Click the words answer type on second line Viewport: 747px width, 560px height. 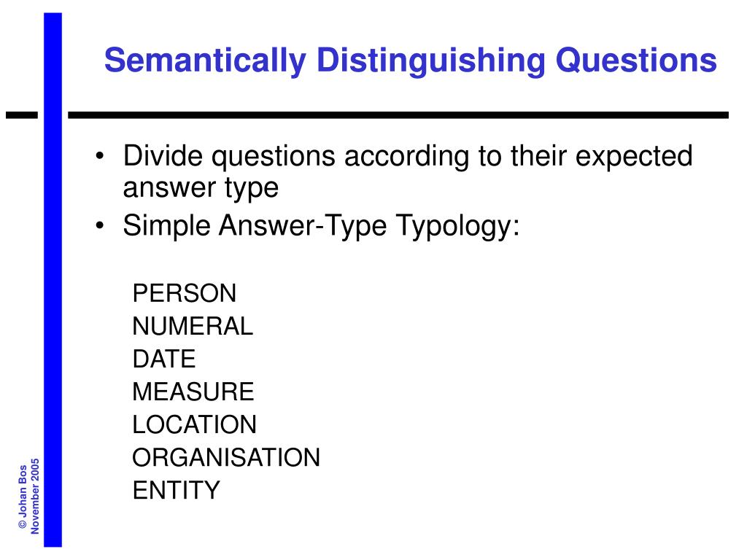[201, 187]
